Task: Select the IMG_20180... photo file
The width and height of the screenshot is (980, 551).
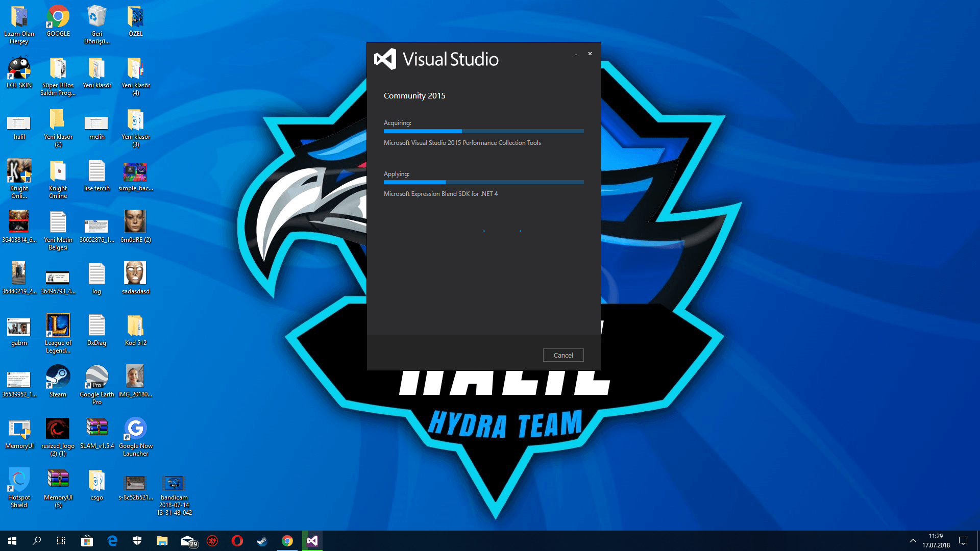Action: click(x=135, y=381)
